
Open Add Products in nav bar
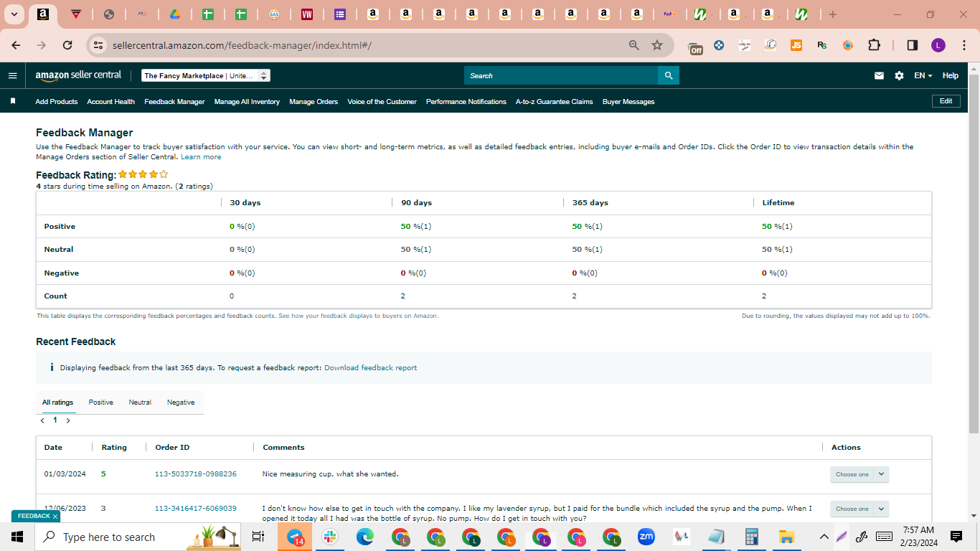click(x=57, y=102)
